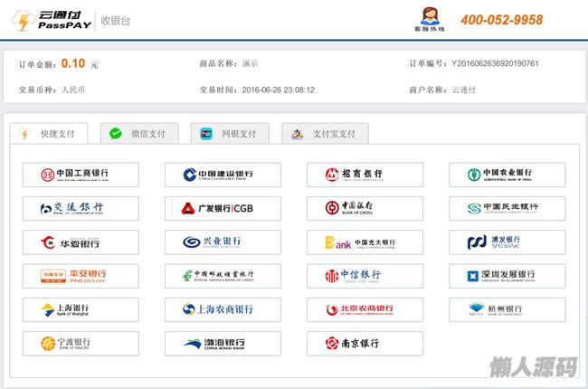
Task: Click the 收银台 header label
Action: [116, 21]
